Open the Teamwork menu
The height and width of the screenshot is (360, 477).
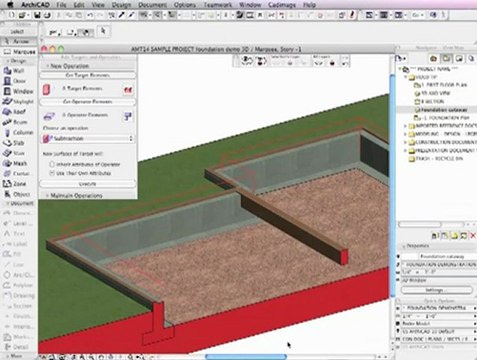(218, 5)
